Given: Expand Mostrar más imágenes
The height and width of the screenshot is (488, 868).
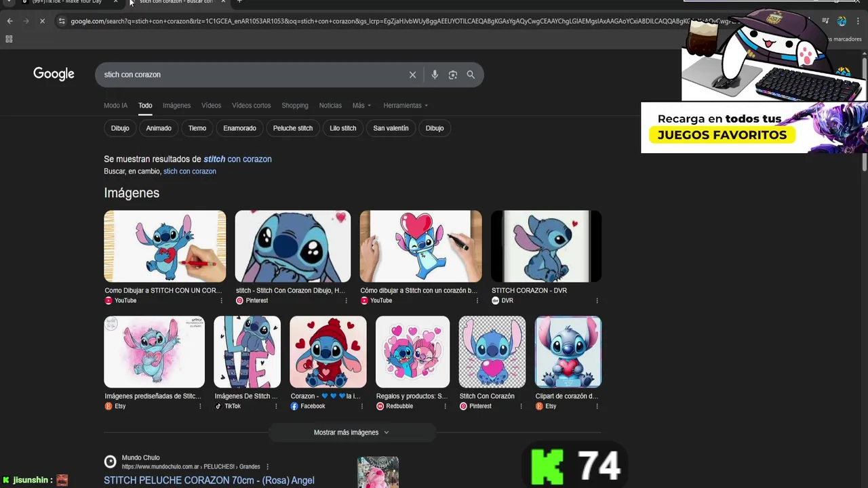Looking at the screenshot, I should click(x=351, y=432).
